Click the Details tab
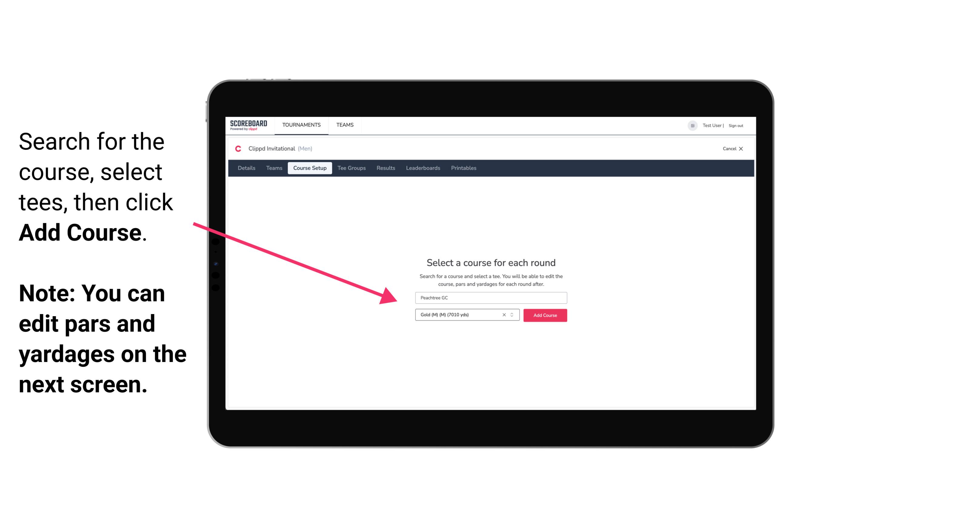The image size is (980, 527). pos(246,168)
